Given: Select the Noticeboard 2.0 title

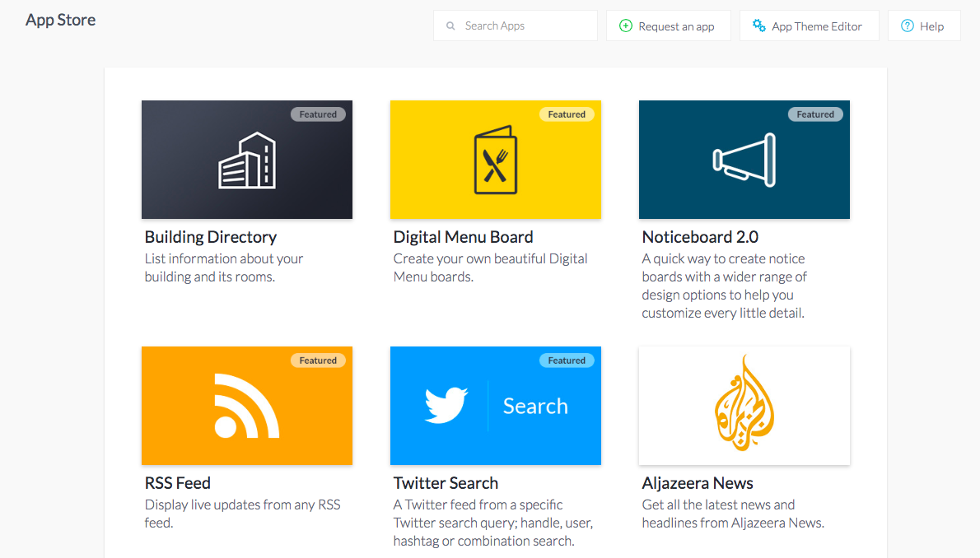Looking at the screenshot, I should [700, 238].
